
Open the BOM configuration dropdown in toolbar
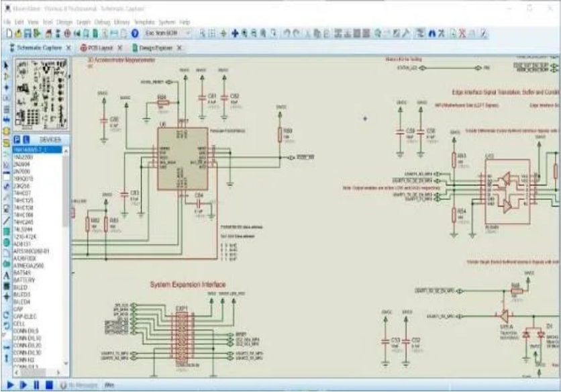168,34
